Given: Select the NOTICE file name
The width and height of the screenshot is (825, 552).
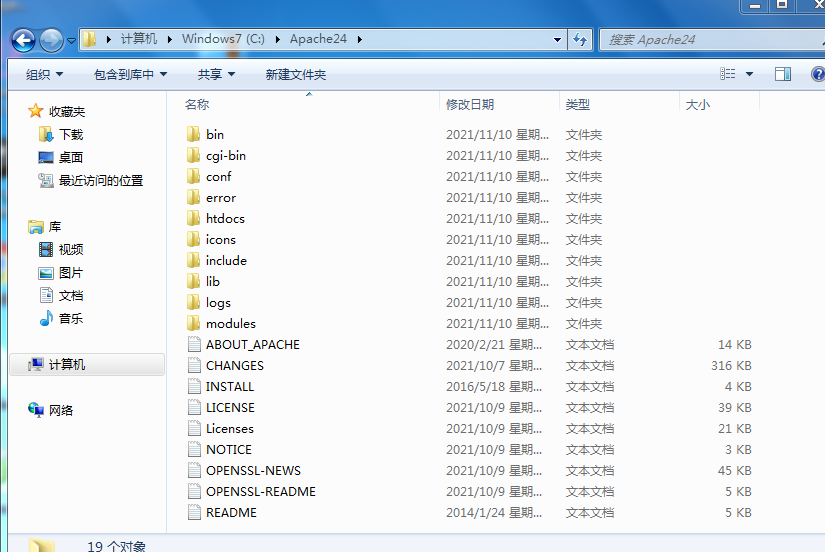Looking at the screenshot, I should (229, 449).
